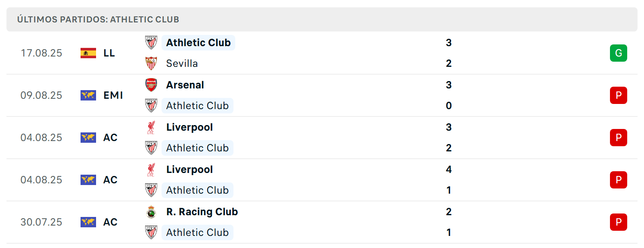The width and height of the screenshot is (644, 248).
Task: Click the Arsenal cannon crest icon
Action: tap(151, 85)
